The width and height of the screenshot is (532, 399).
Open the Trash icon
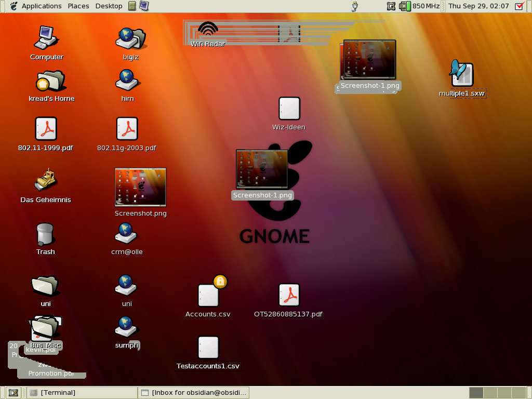click(46, 234)
